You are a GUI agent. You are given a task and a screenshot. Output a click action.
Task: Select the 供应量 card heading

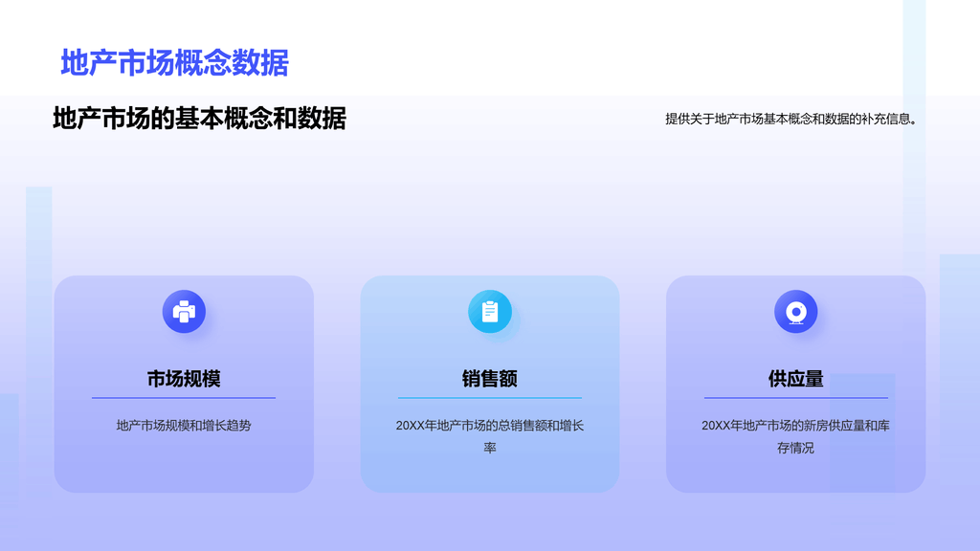point(795,379)
